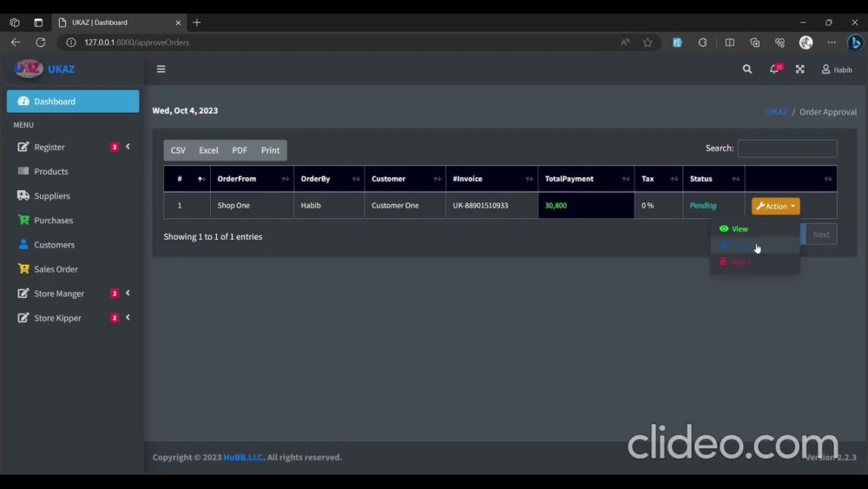Expand the Store Kipper submenu chevron

point(128,317)
